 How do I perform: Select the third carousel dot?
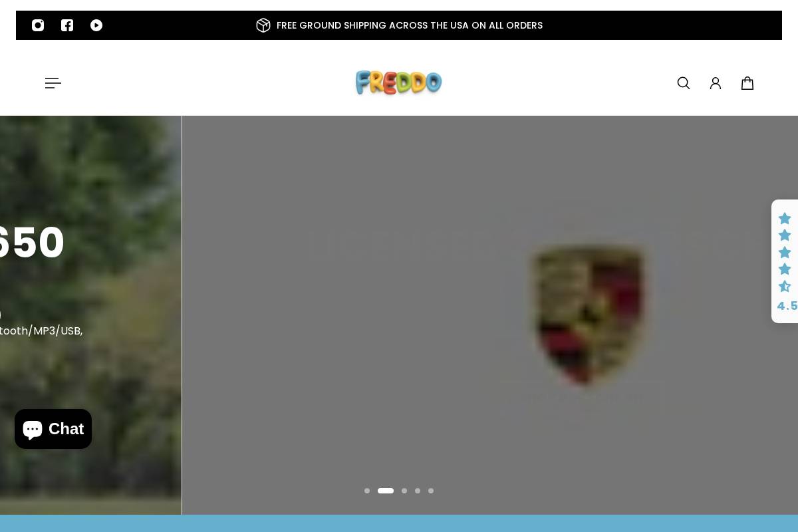click(x=404, y=491)
